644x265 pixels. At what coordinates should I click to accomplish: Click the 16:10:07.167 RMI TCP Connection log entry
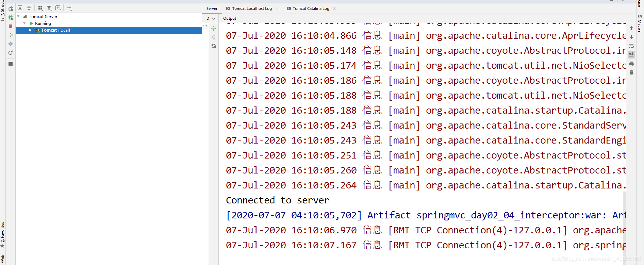(426, 245)
